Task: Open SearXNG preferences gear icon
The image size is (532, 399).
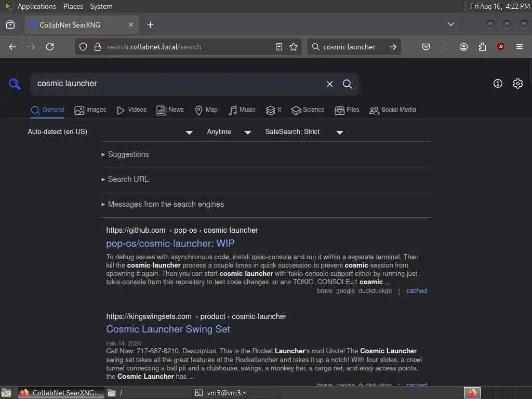Action: (518, 84)
